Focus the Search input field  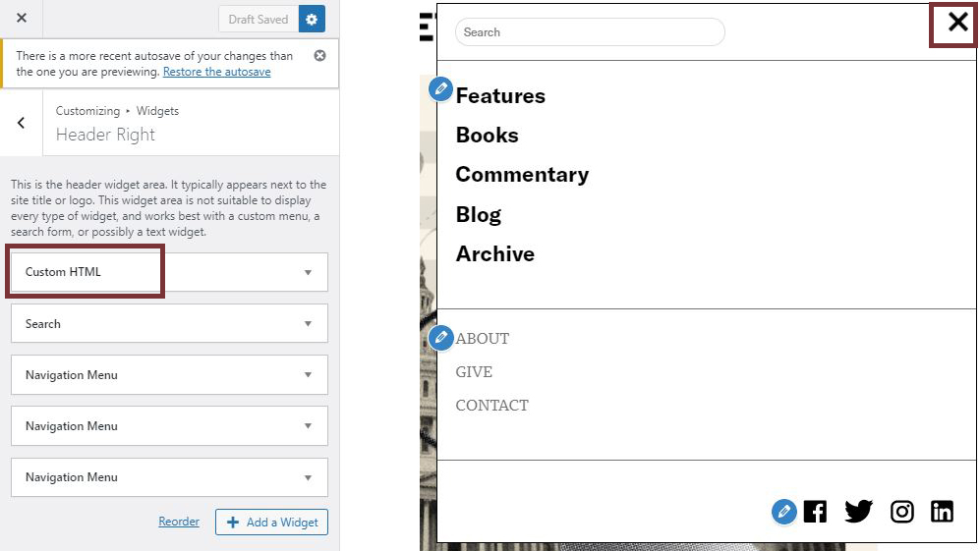(590, 32)
